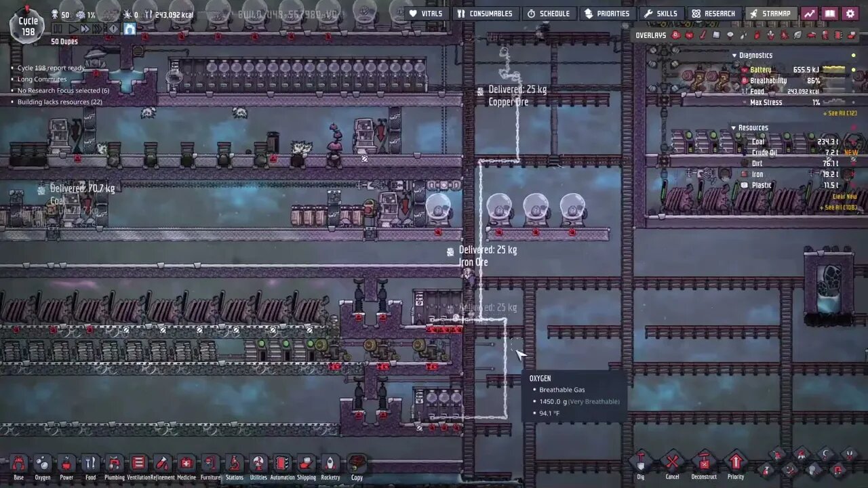Viewport: 868px width, 488px height.
Task: Expand See All (12) diagnostics
Action: coord(840,113)
